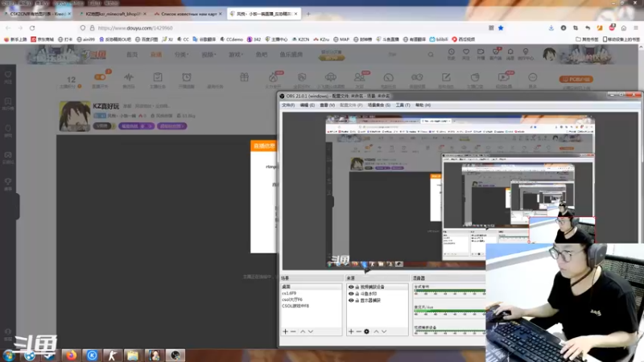The height and width of the screenshot is (362, 644).
Task: Toggle visibility of the 显示器捕获 source
Action: 351,300
